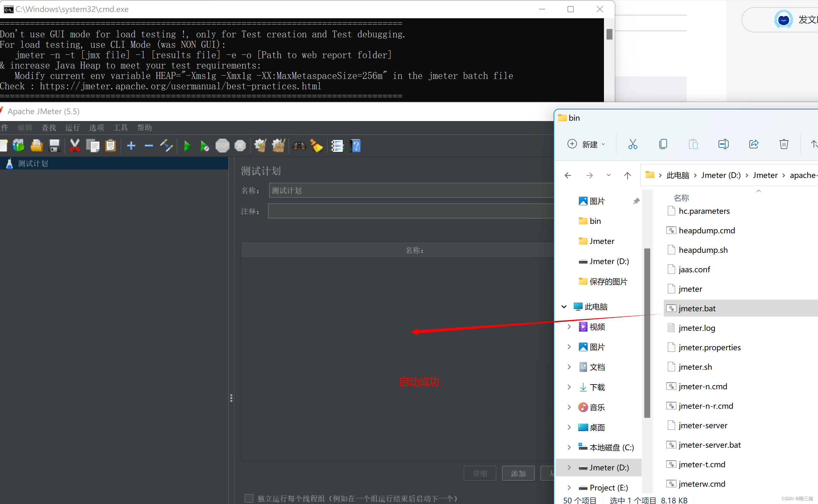The width and height of the screenshot is (818, 504).
Task: Click the 名称 text field
Action: point(410,190)
